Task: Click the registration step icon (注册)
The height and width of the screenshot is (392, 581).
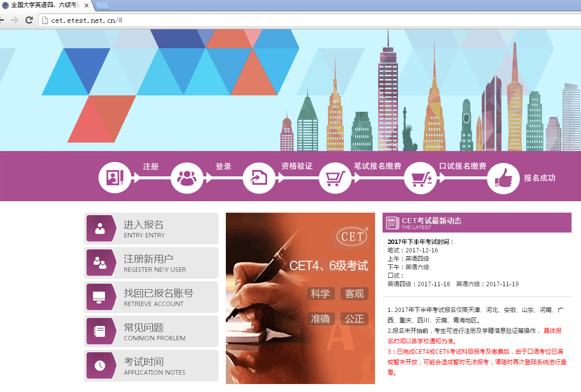Action: coord(115,178)
